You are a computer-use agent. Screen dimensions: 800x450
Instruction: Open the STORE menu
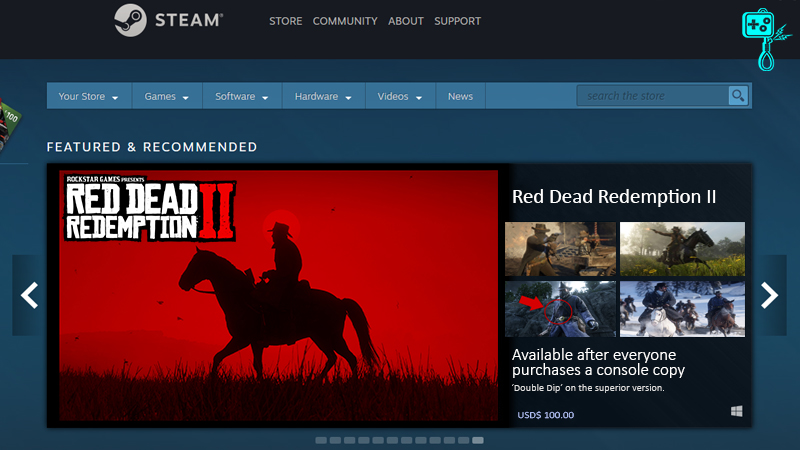[x=286, y=21]
